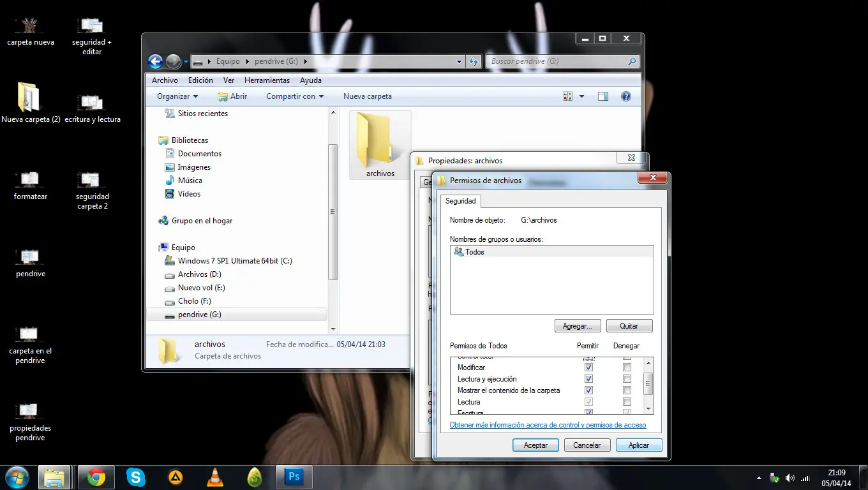Viewport: 868px width, 490px height.
Task: Click the Agregar... button
Action: (578, 326)
